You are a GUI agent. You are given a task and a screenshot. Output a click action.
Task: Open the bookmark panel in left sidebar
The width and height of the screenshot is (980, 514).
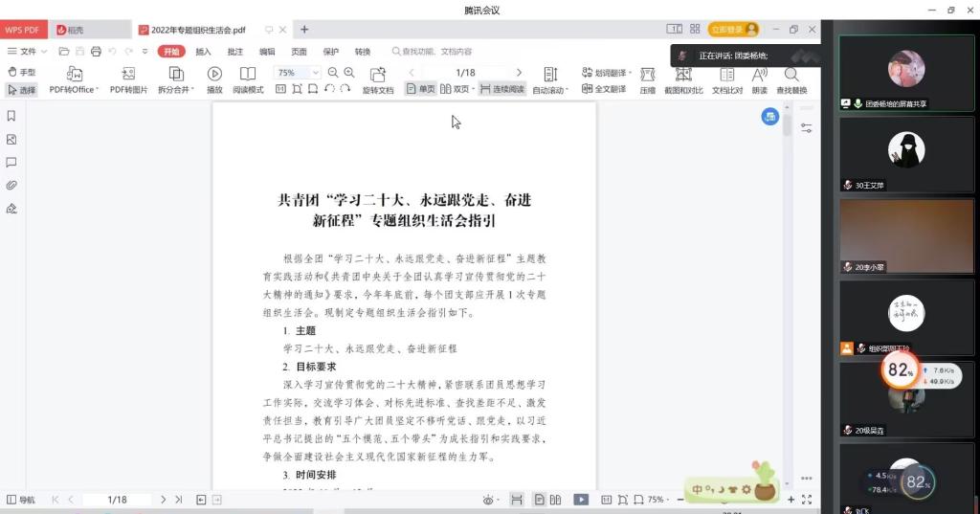click(x=11, y=116)
